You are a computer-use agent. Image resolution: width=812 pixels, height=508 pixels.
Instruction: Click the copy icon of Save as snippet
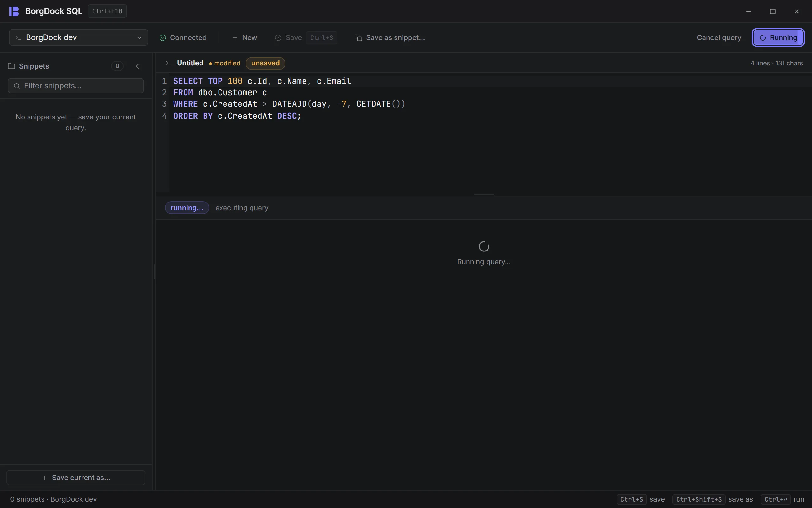click(x=359, y=38)
